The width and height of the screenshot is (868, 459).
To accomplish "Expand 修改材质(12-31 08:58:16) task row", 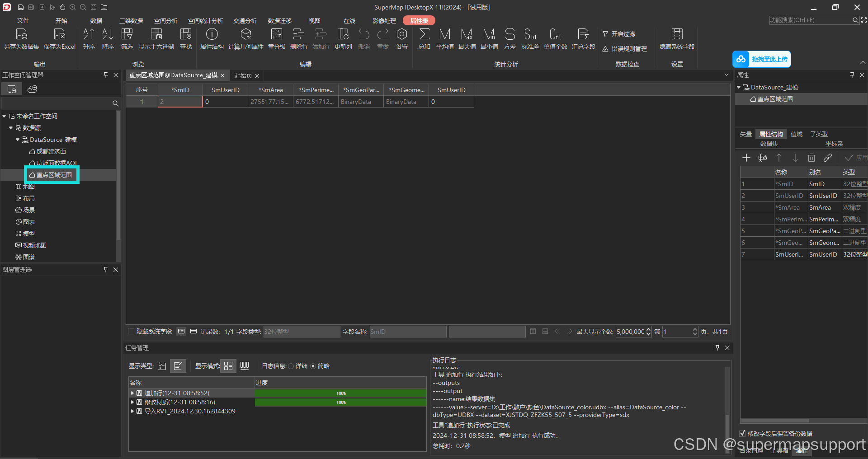I will tap(132, 402).
